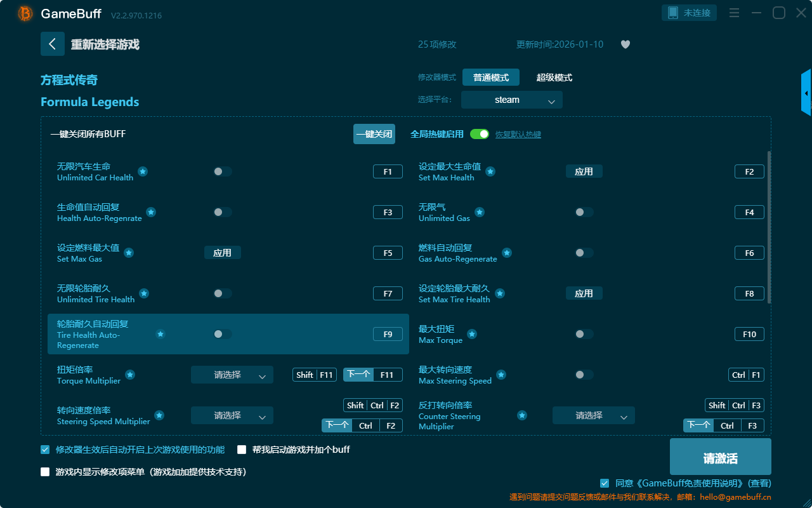Check the in-game trainer menu checkbox

click(x=45, y=472)
